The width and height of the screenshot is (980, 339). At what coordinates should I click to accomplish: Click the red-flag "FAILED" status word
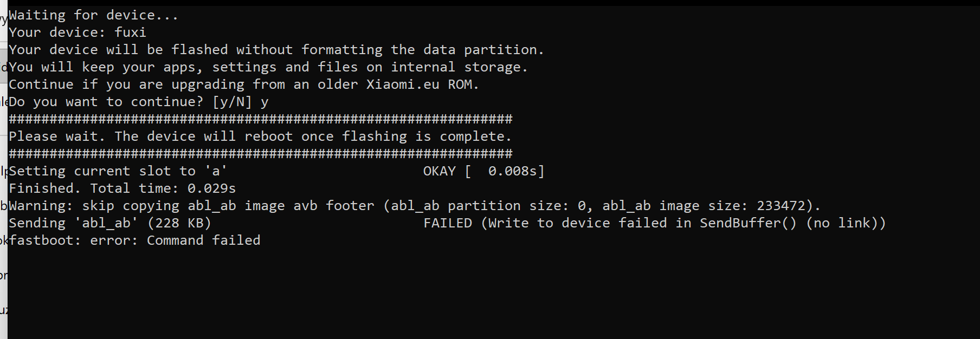point(448,223)
